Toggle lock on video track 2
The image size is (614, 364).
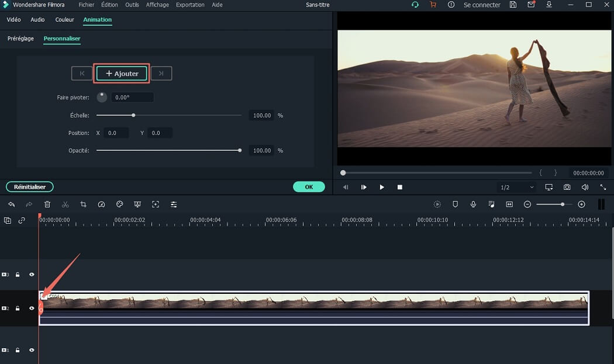[x=18, y=308]
